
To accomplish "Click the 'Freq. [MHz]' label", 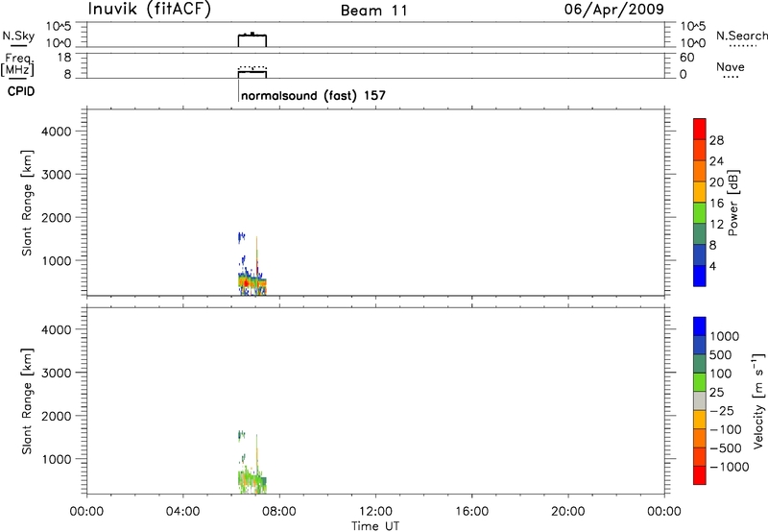I will tap(17, 64).
